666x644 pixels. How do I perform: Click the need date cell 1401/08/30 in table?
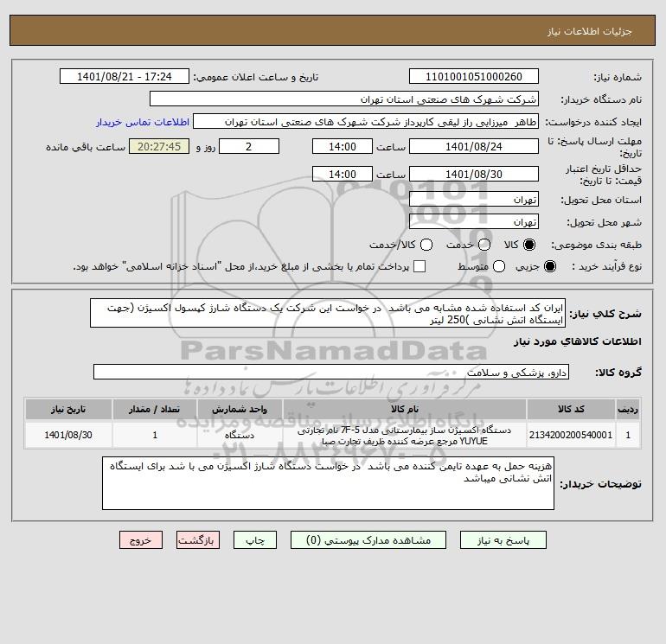(68, 435)
